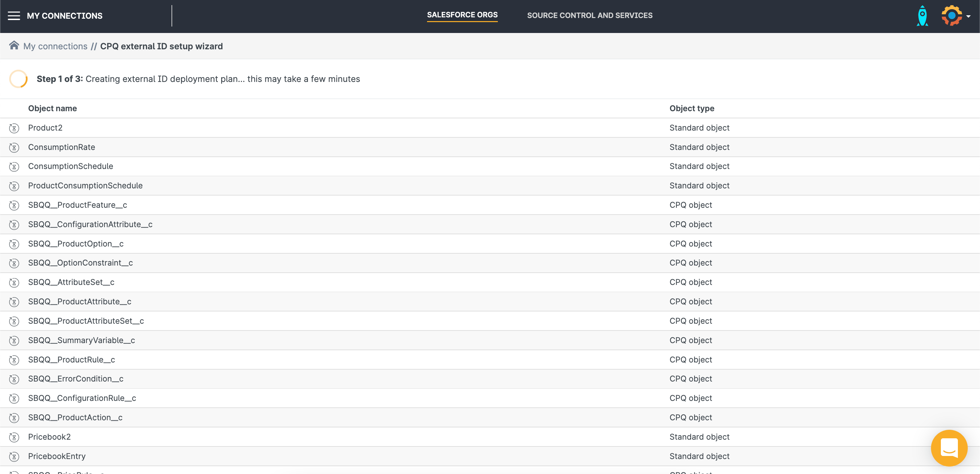This screenshot has width=980, height=474.
Task: Click the chat support bubble icon
Action: click(947, 448)
